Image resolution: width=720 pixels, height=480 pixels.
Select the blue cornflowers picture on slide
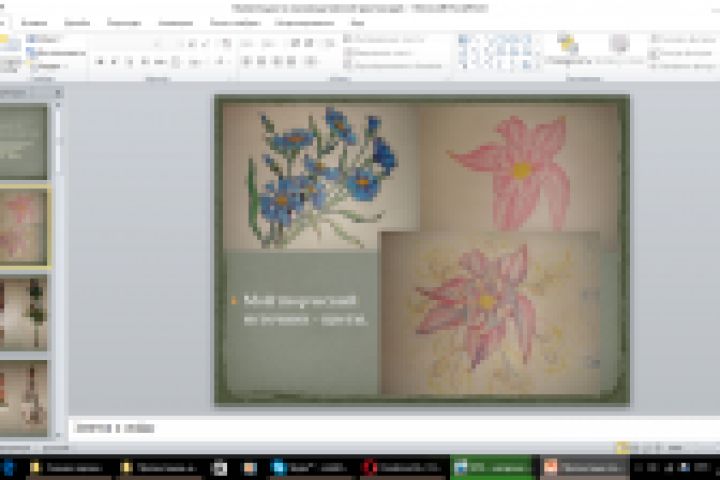click(321, 177)
